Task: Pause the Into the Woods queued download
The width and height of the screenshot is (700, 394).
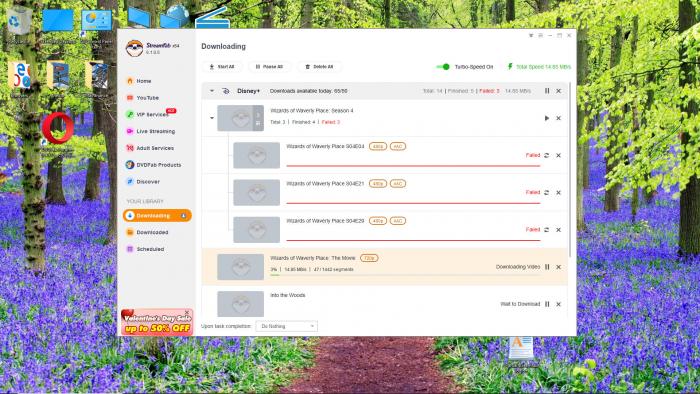Action: 547,304
